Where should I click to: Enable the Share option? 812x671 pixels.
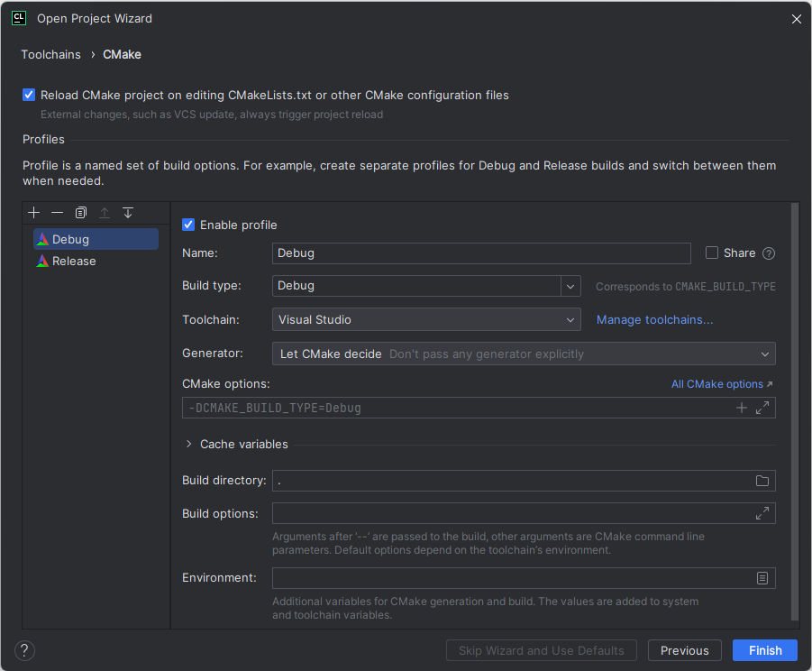tap(711, 253)
